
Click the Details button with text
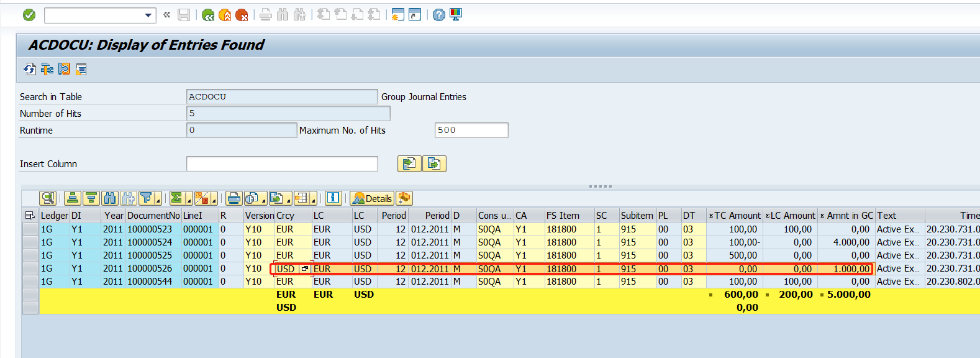point(372,198)
